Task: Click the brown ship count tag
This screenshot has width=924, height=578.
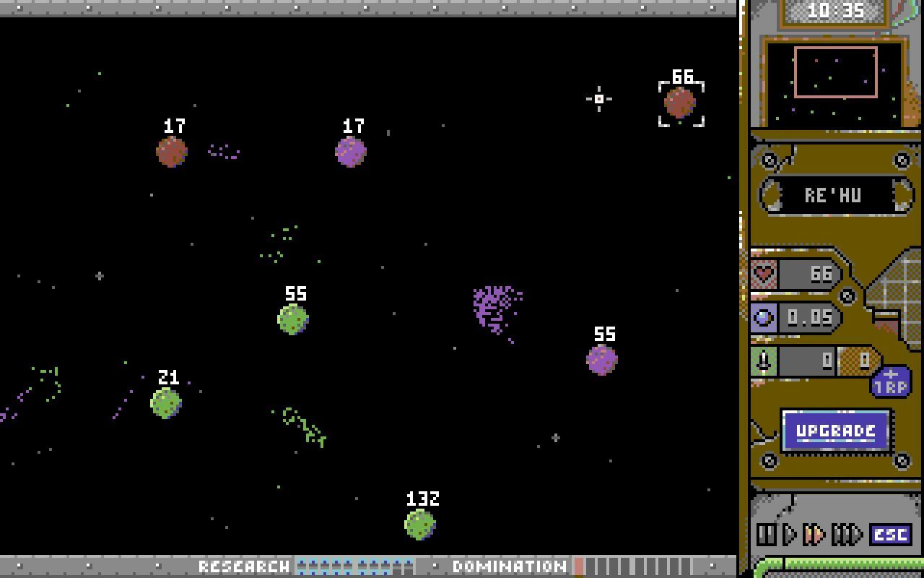Action: (x=859, y=360)
